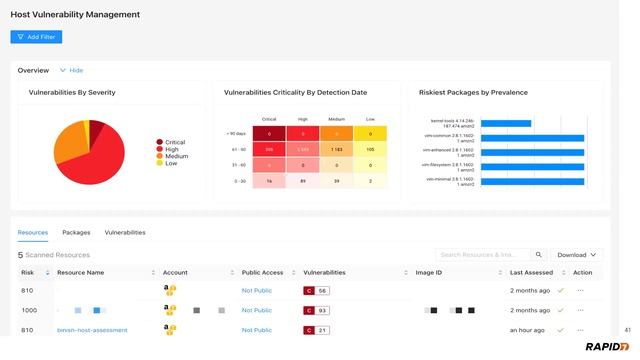Click AWS account icon in binxn-host-assessment row
The width and height of the screenshot is (640, 360).
point(170,329)
